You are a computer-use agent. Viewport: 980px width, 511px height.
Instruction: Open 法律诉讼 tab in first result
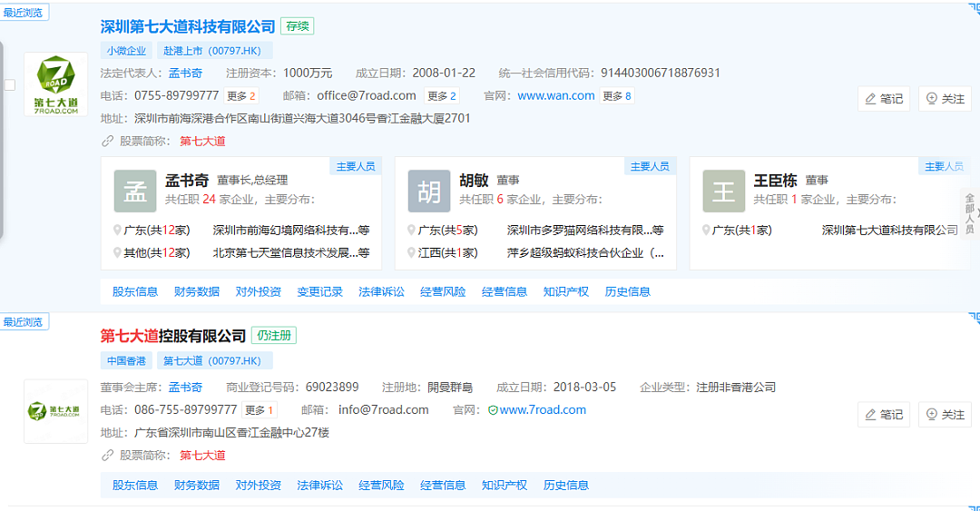381,291
